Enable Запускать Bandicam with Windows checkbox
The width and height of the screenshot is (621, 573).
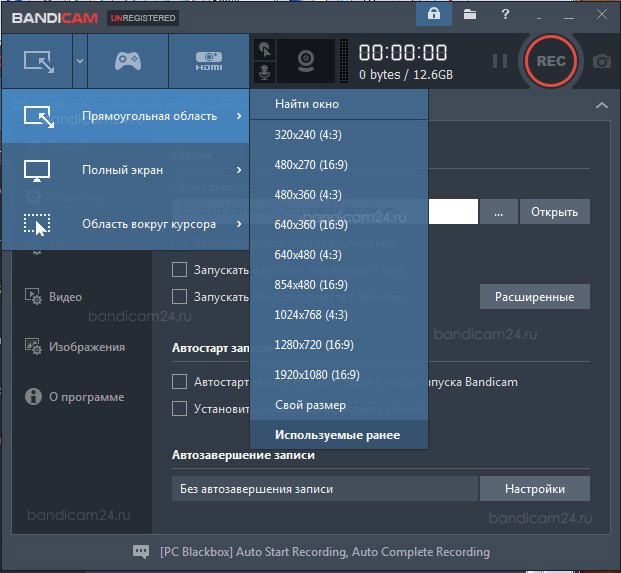[x=179, y=297]
